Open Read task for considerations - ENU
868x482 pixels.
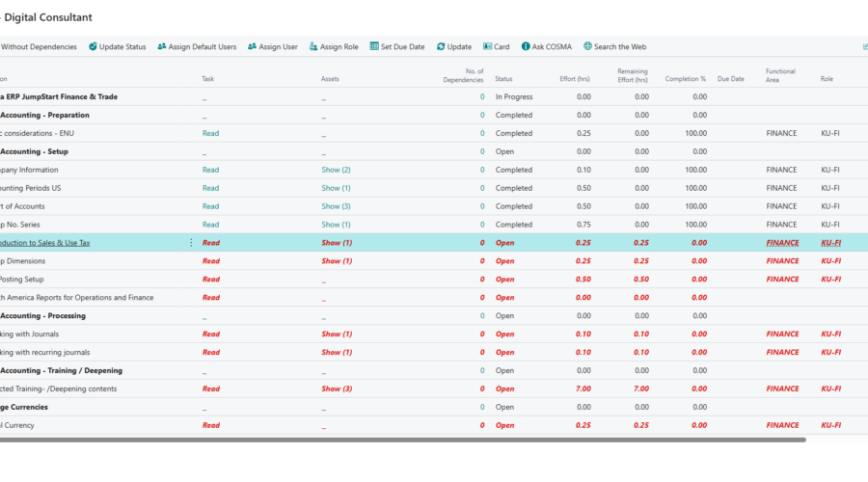click(x=210, y=133)
